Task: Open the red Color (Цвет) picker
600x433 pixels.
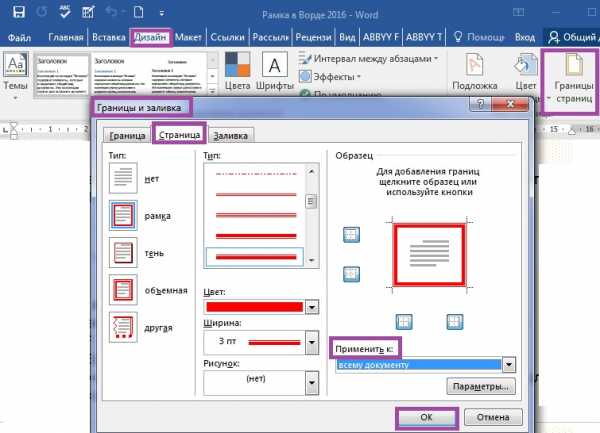Action: (x=312, y=306)
